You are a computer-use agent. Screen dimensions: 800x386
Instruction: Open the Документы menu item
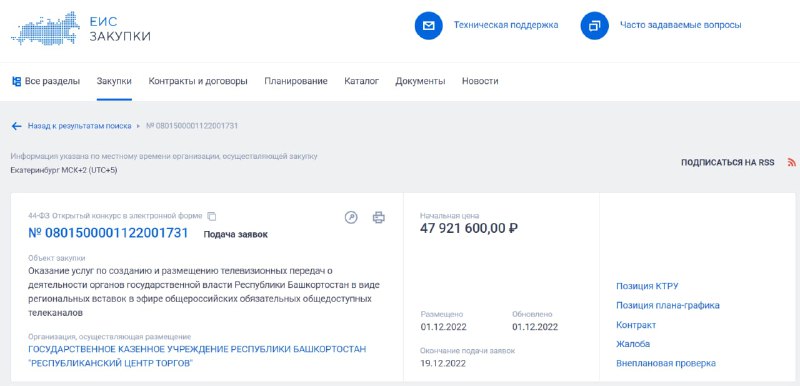(x=420, y=81)
